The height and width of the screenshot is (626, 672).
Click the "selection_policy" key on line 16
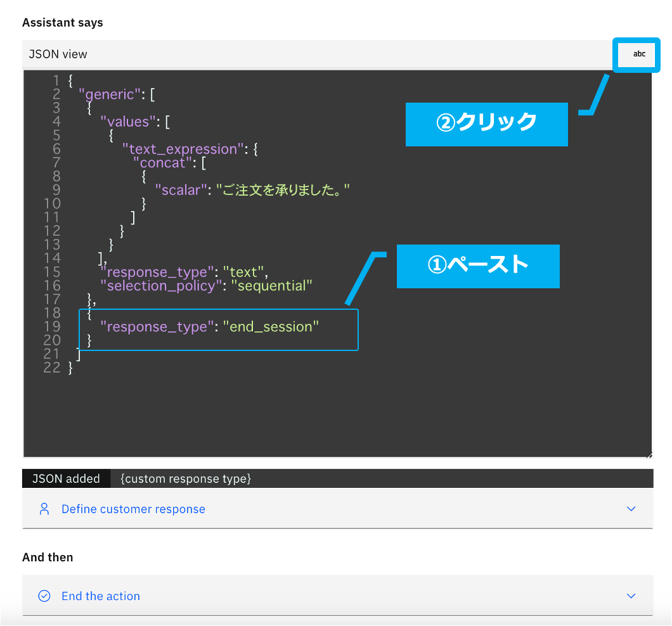coord(161,286)
